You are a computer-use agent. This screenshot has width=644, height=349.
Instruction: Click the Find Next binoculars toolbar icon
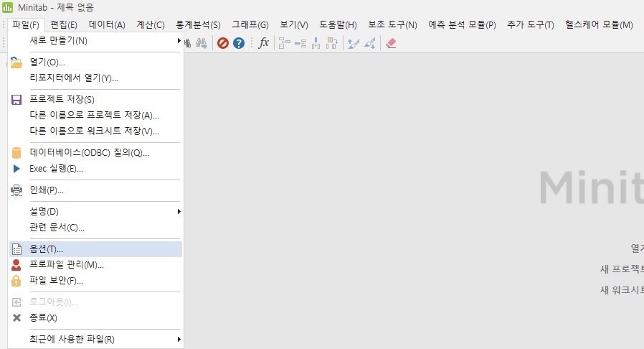click(x=202, y=43)
